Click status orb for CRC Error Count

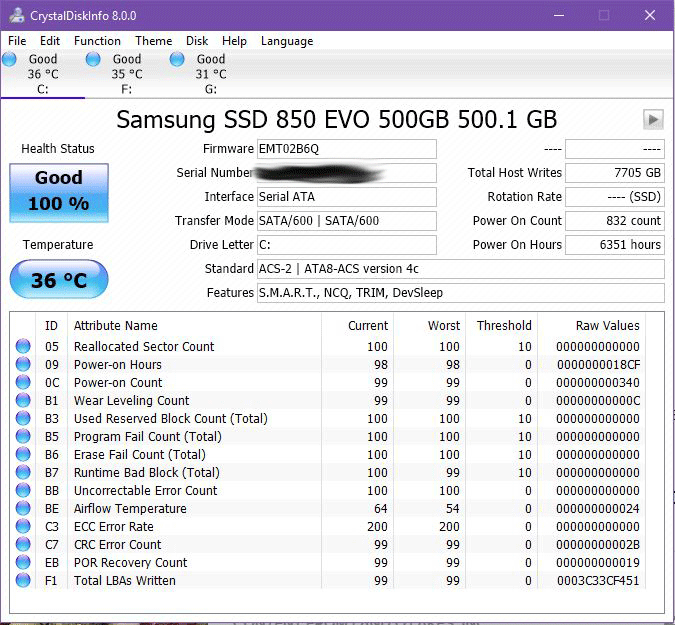[x=23, y=545]
